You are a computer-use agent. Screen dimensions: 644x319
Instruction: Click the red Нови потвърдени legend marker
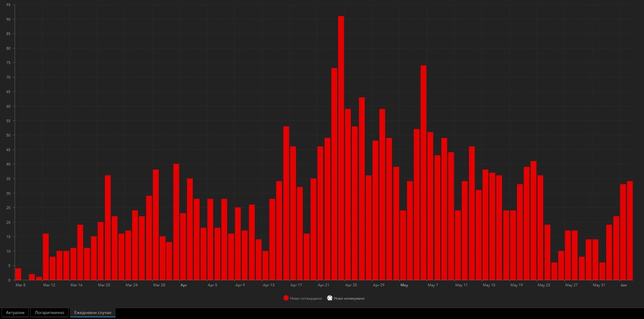coord(286,298)
